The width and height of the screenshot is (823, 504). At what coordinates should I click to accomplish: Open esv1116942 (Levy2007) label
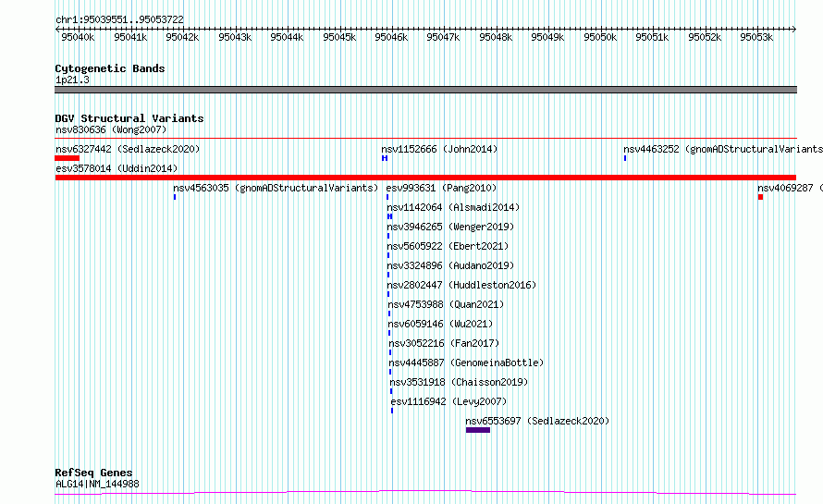click(448, 401)
